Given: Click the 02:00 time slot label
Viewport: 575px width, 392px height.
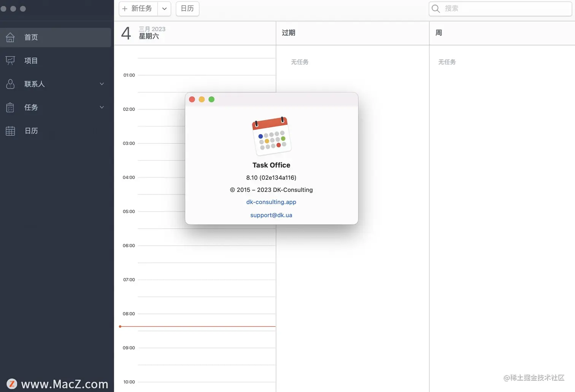Looking at the screenshot, I should click(x=129, y=109).
